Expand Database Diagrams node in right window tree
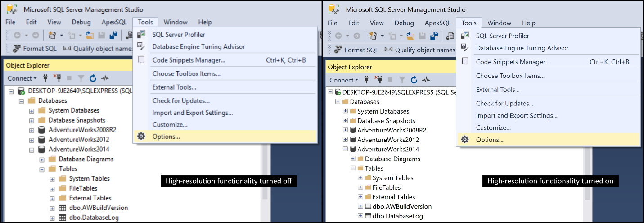The image size is (644, 223). [x=353, y=159]
